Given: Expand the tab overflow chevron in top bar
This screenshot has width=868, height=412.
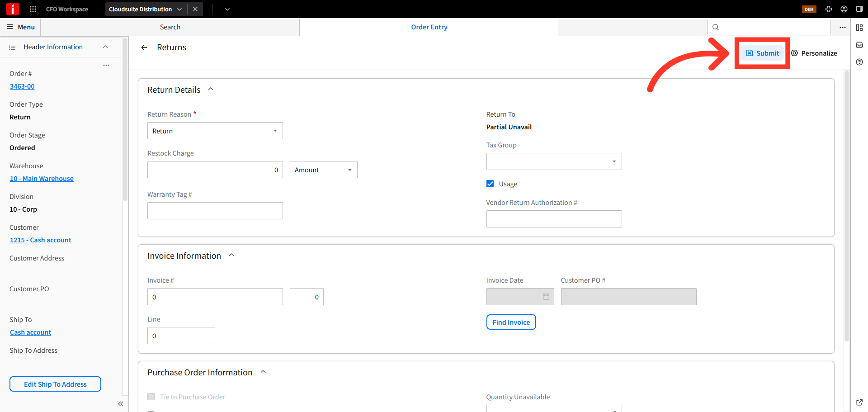Looking at the screenshot, I should coord(227,9).
